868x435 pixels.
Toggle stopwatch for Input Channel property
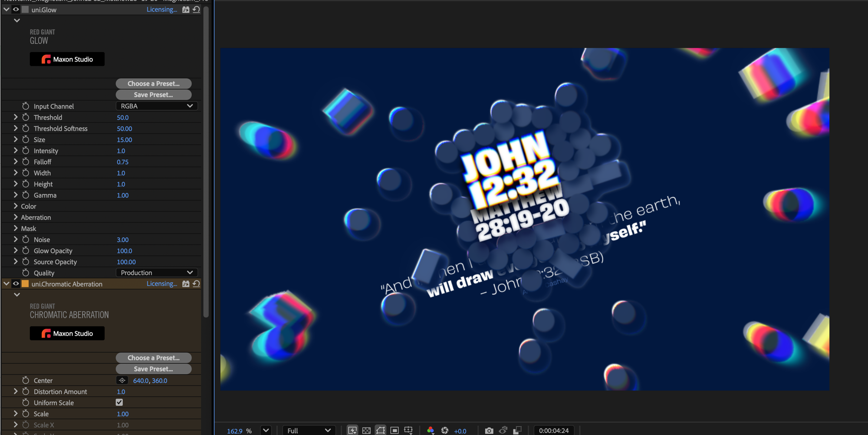[x=26, y=106]
